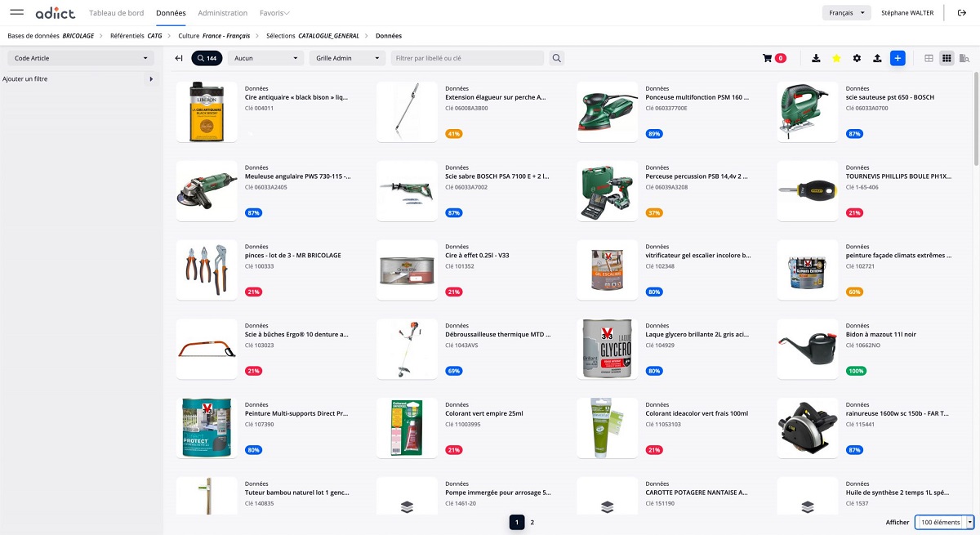Click the shopping cart icon

point(767,58)
